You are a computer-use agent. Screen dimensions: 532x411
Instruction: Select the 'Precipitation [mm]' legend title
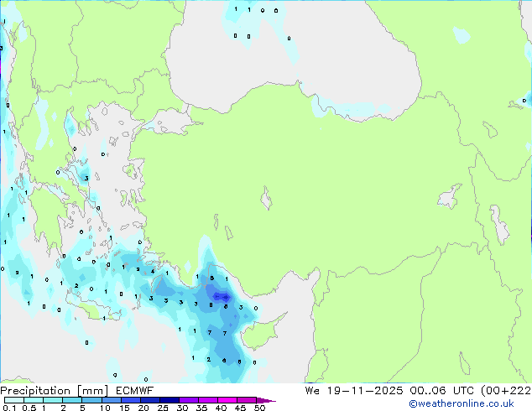[54, 391]
